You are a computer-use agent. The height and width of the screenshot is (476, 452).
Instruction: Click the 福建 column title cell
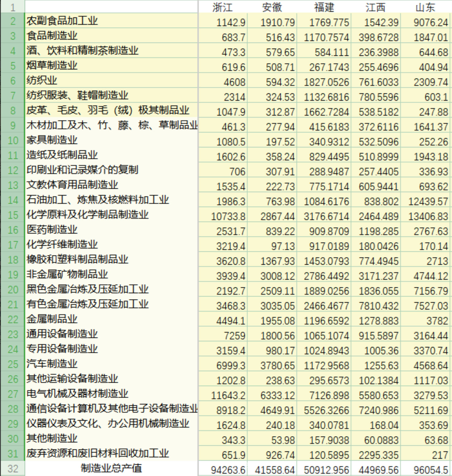pyautogui.click(x=324, y=7)
